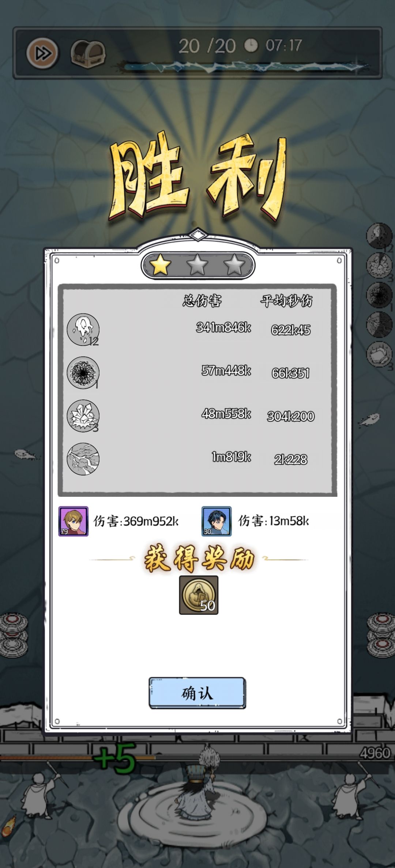The image size is (395, 868).
Task: Tap the clock timer showing 07:17
Action: (274, 46)
